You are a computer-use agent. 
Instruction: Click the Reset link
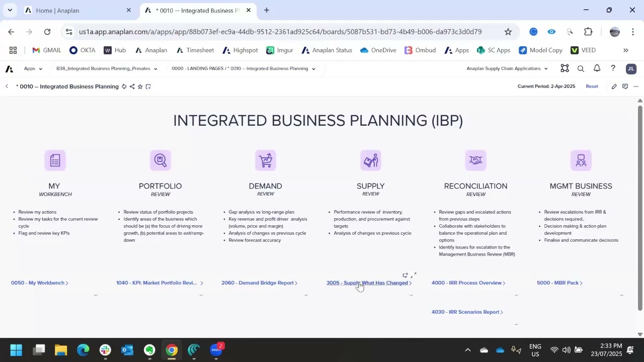[x=592, y=86]
